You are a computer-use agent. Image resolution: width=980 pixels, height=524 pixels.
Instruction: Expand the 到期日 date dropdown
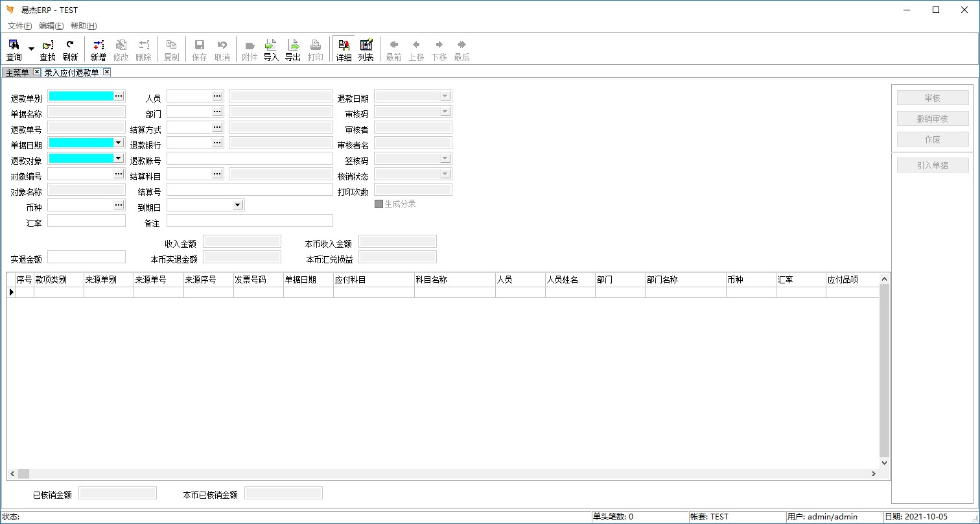(238, 205)
